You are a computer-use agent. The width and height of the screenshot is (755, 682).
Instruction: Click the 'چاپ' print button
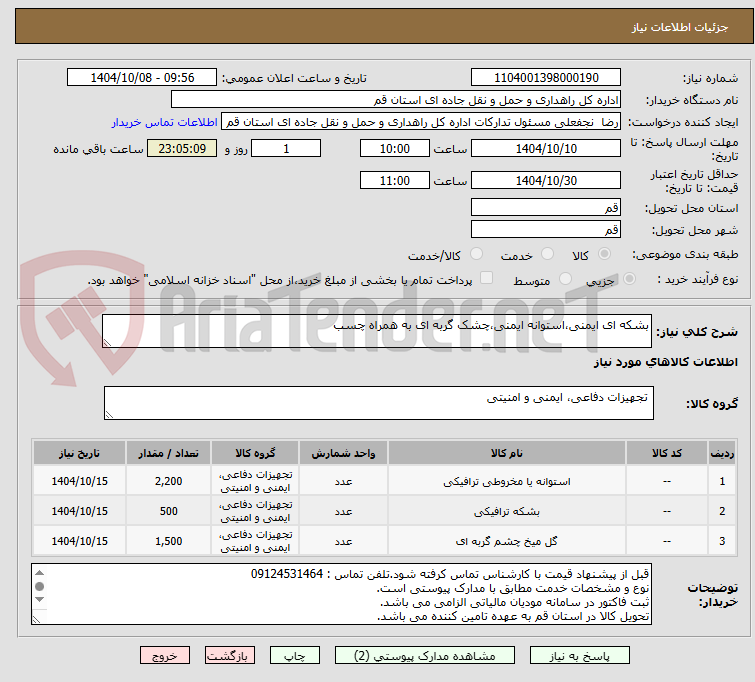294,656
